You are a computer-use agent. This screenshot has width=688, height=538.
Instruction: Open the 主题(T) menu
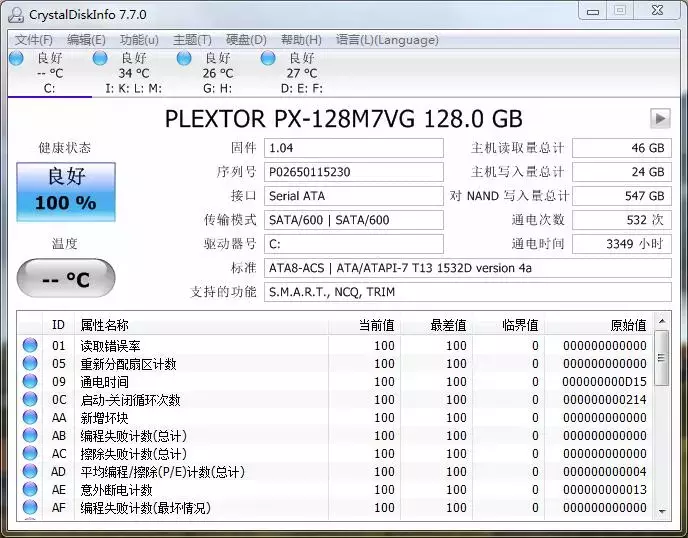click(192, 40)
